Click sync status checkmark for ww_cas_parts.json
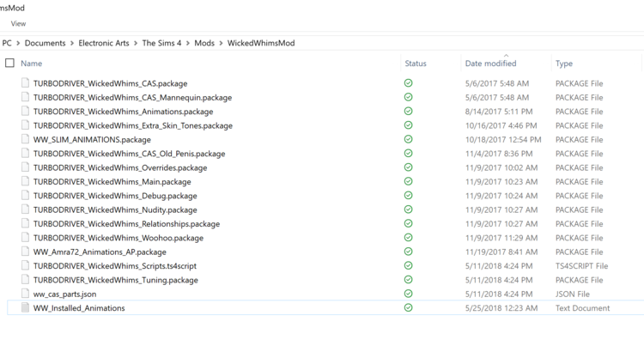Screen dimensions: 644x358 [408, 294]
